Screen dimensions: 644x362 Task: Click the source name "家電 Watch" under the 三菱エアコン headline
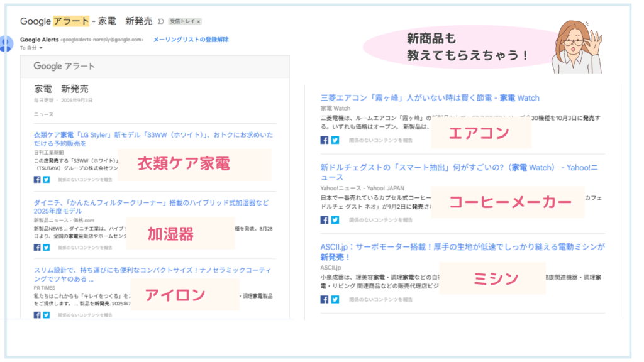tap(336, 108)
